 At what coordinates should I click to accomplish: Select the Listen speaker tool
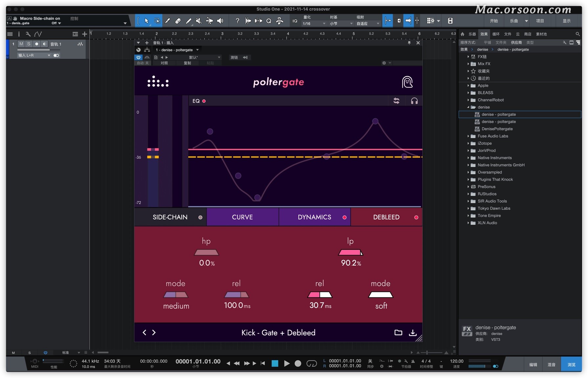click(x=220, y=21)
